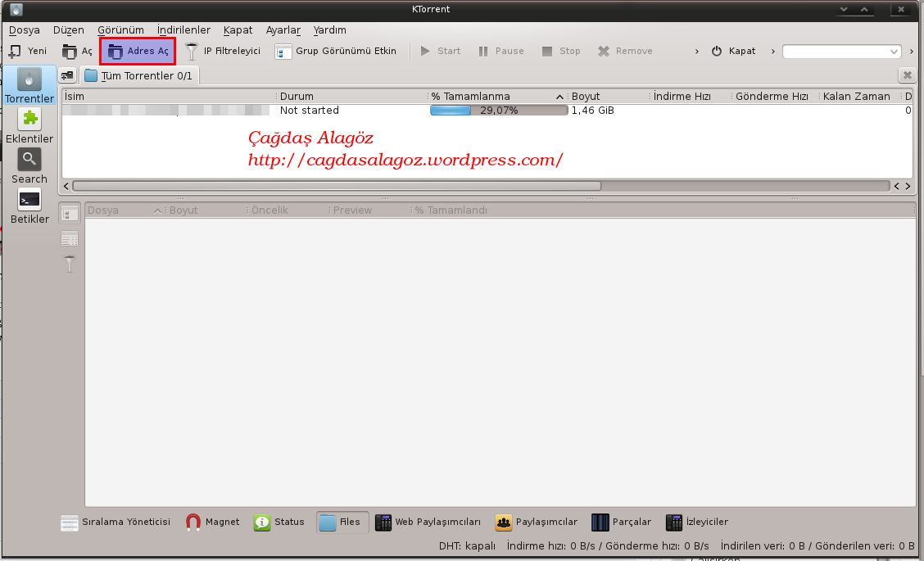The height and width of the screenshot is (561, 924).
Task: Click the group view switcher icon beside tab
Action: point(67,75)
